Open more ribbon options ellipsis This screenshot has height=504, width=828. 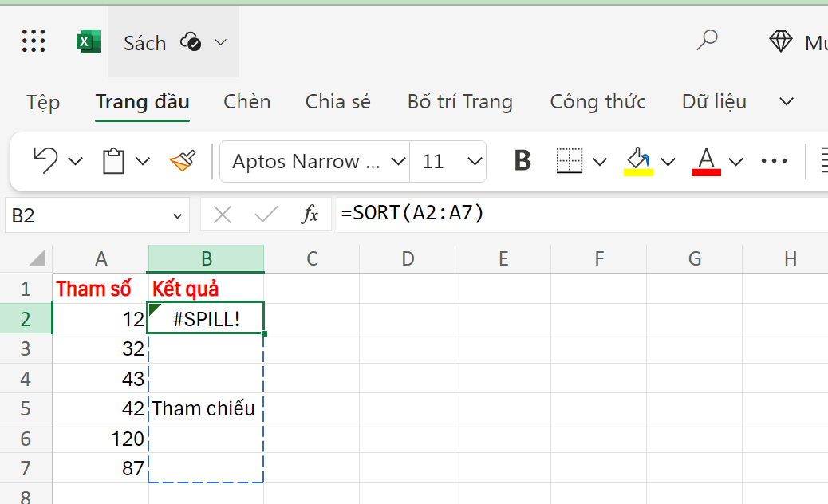(x=774, y=161)
